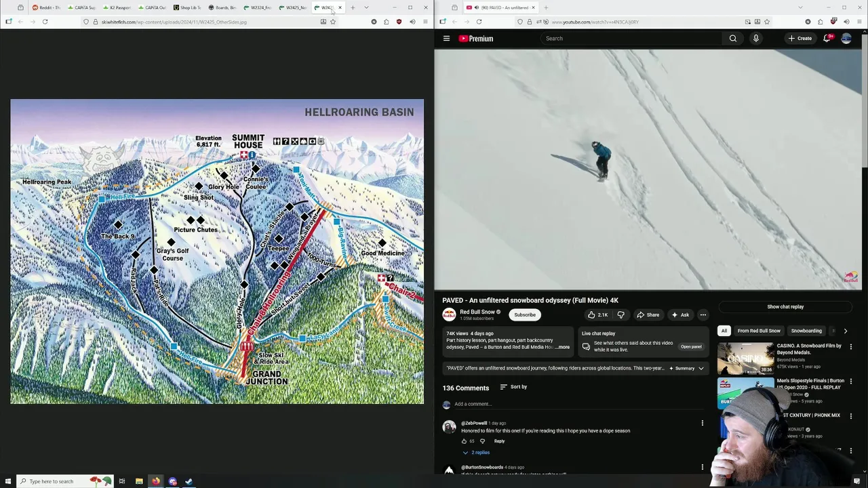Click Show chat replay button

(785, 306)
